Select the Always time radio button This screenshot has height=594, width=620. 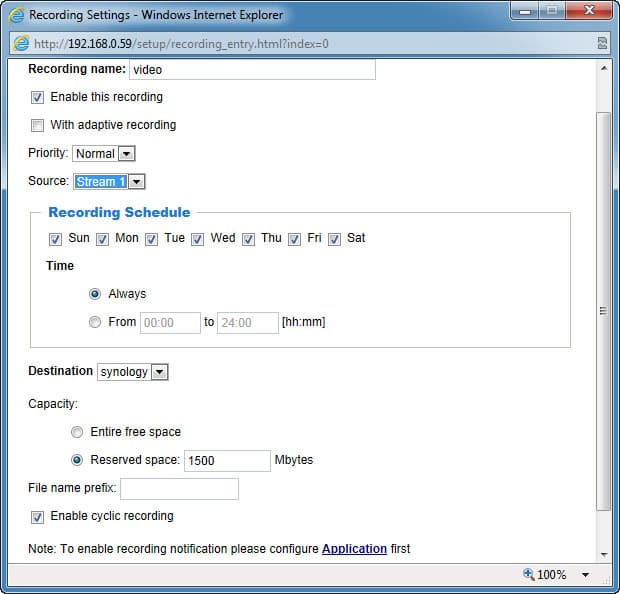point(95,294)
